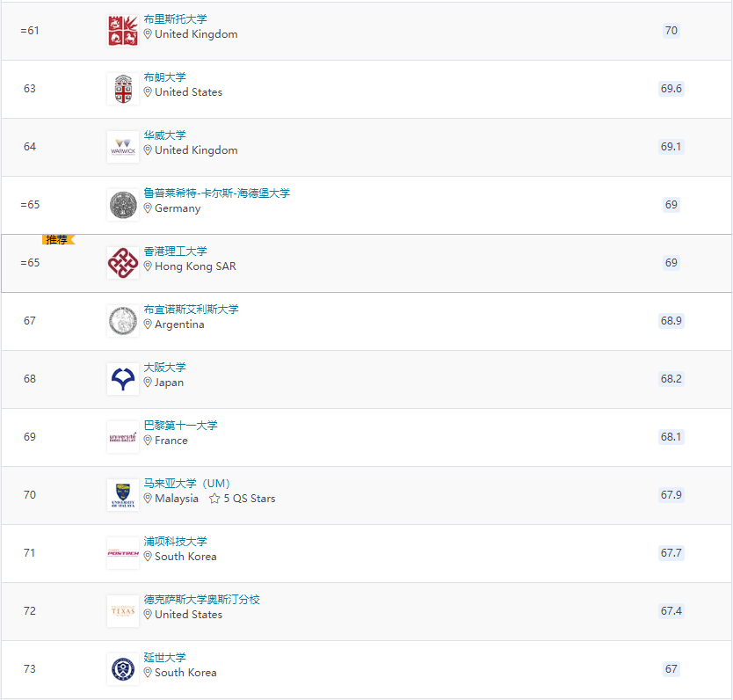This screenshot has width=733, height=700.
Task: Open the 浦项科技大学 university link
Action: point(176,542)
